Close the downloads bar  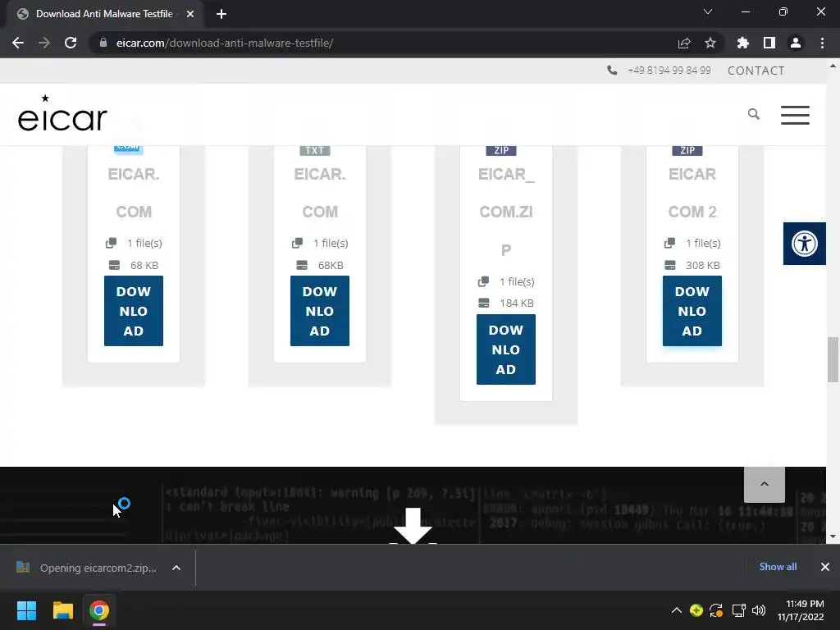[x=825, y=567]
